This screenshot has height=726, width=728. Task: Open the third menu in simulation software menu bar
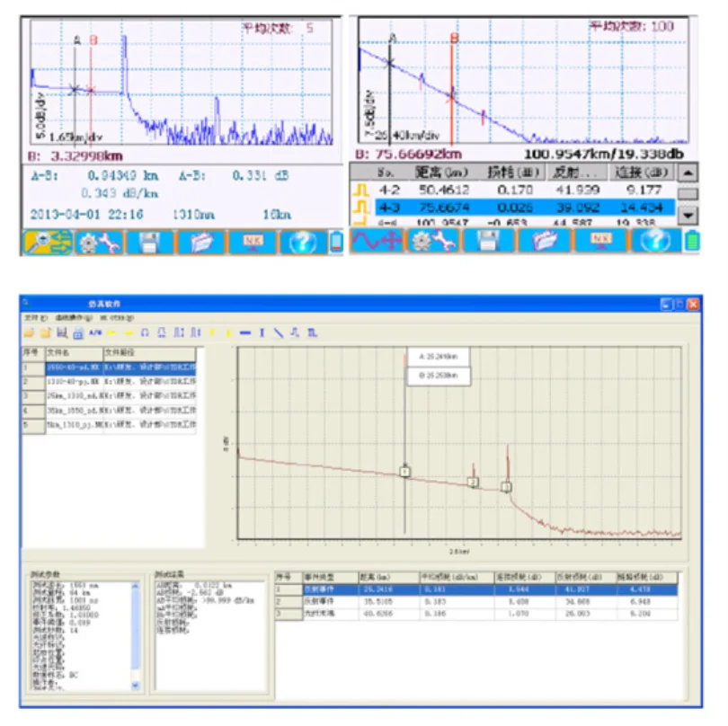117,318
